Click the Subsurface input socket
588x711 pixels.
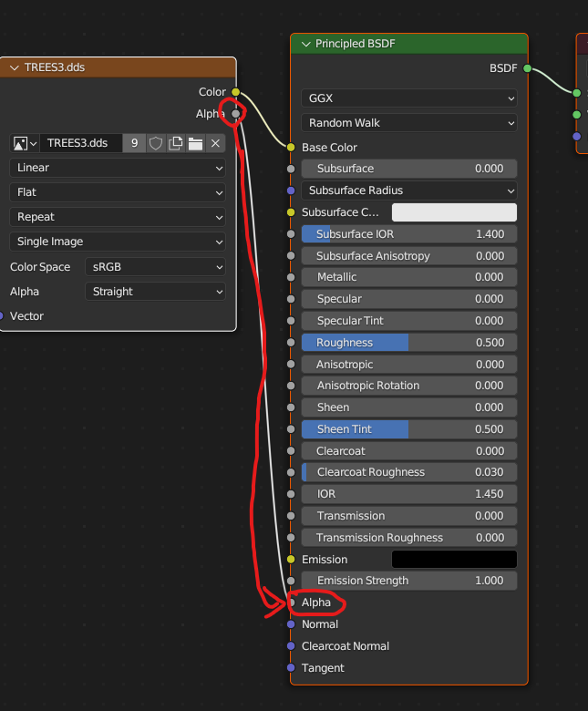(291, 169)
